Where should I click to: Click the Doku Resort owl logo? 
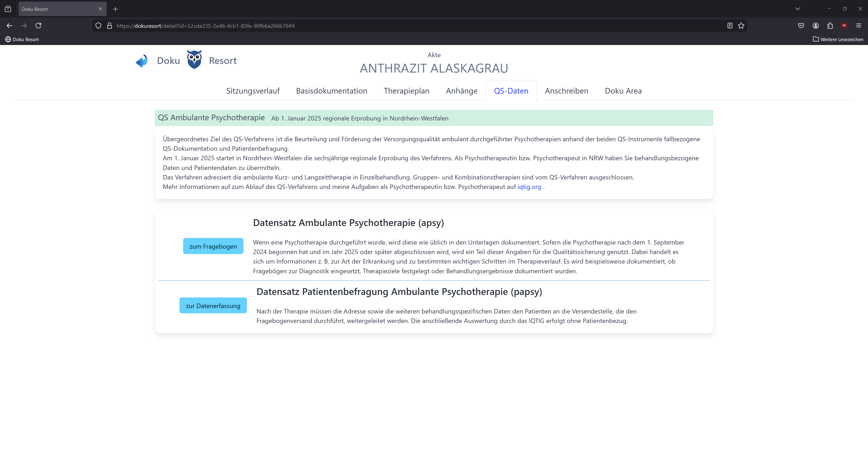[194, 60]
